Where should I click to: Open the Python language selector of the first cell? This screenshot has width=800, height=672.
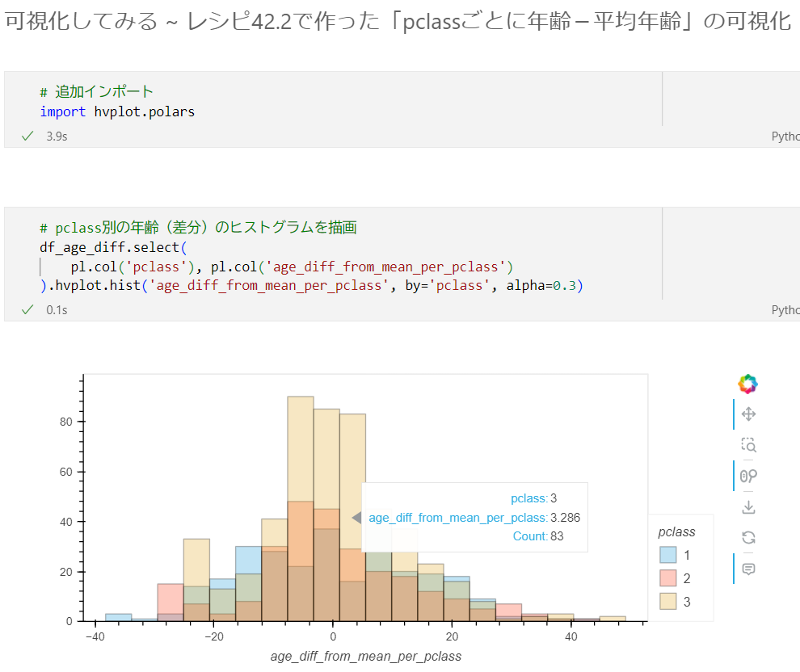click(786, 136)
